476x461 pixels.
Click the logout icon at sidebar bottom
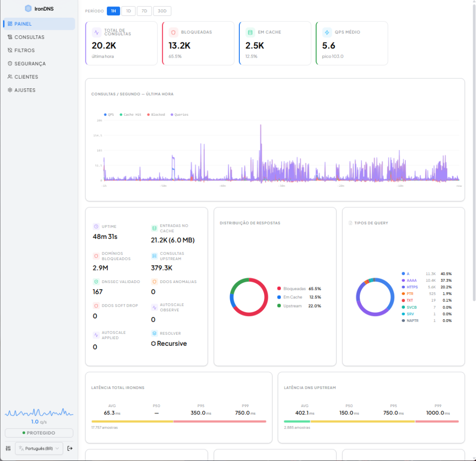pyautogui.click(x=70, y=448)
